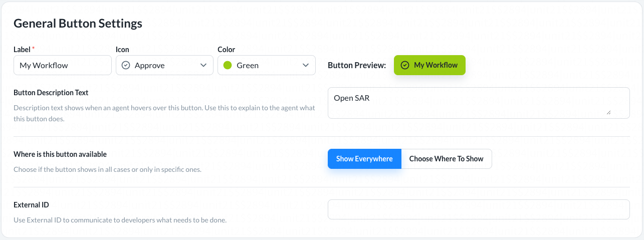This screenshot has width=644, height=240.
Task: Open the combo box showing Green text
Action: click(x=266, y=65)
